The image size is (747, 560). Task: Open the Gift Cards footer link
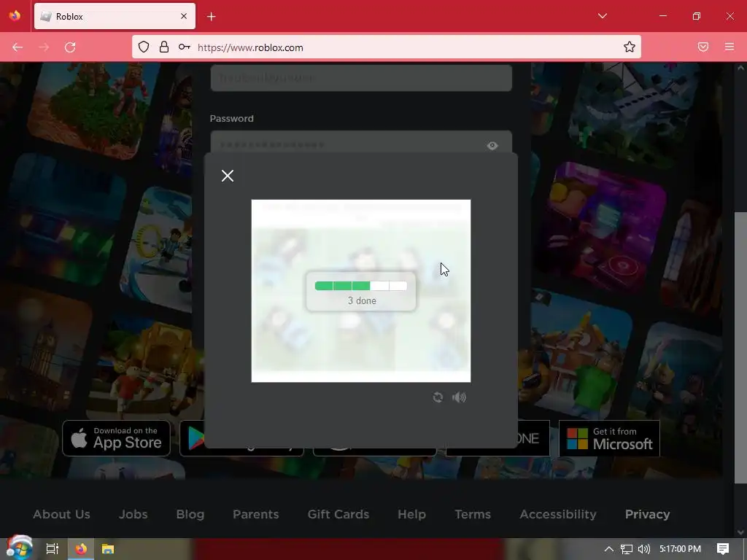tap(338, 514)
